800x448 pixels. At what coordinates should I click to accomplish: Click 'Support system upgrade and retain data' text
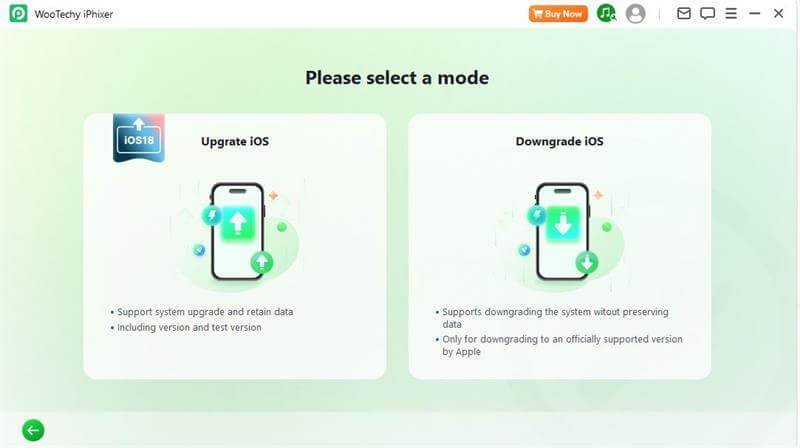[x=205, y=312]
